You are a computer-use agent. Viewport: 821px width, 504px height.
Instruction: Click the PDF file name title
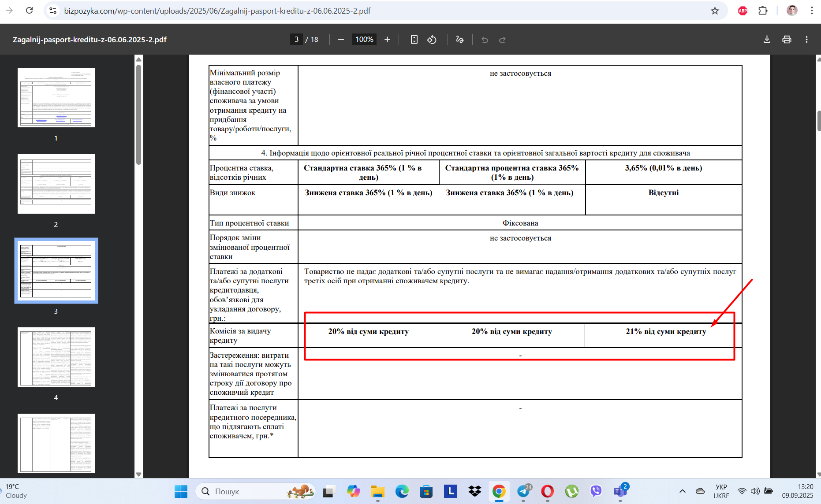pyautogui.click(x=90, y=40)
